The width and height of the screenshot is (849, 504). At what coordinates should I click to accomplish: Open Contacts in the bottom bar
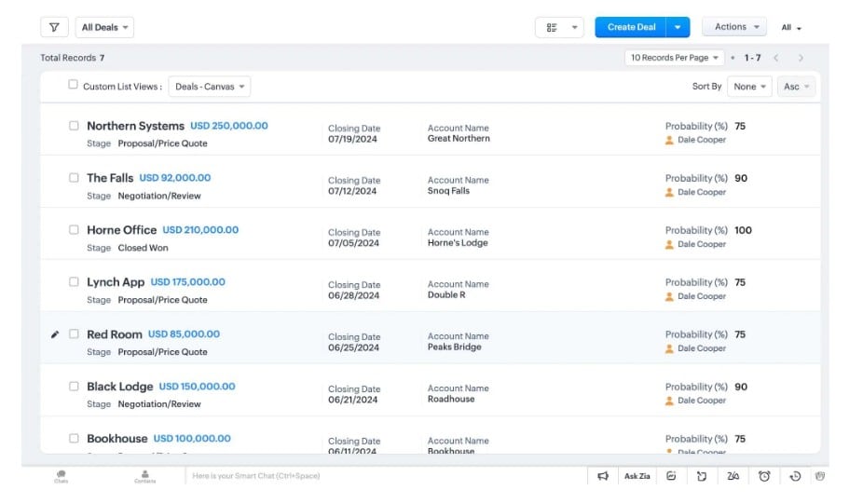144,476
